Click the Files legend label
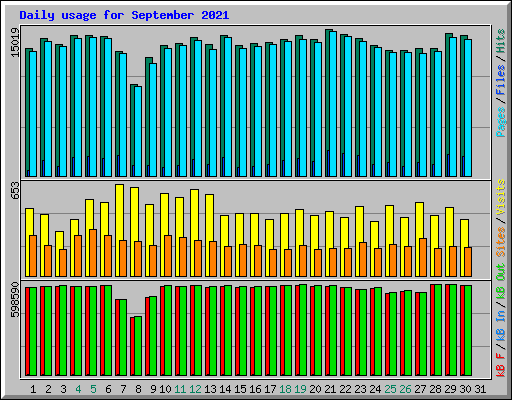Image resolution: width=512 pixels, height=400 pixels. pos(501,80)
